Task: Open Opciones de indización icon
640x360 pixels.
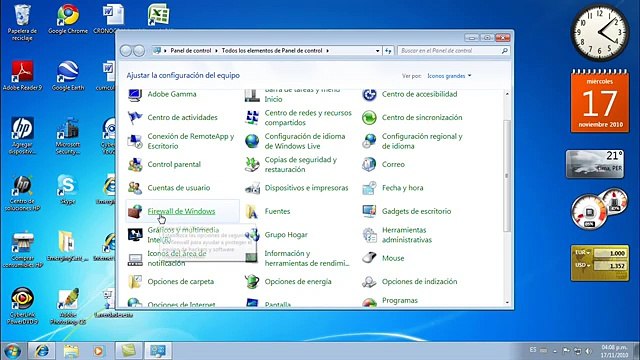Action: (369, 282)
